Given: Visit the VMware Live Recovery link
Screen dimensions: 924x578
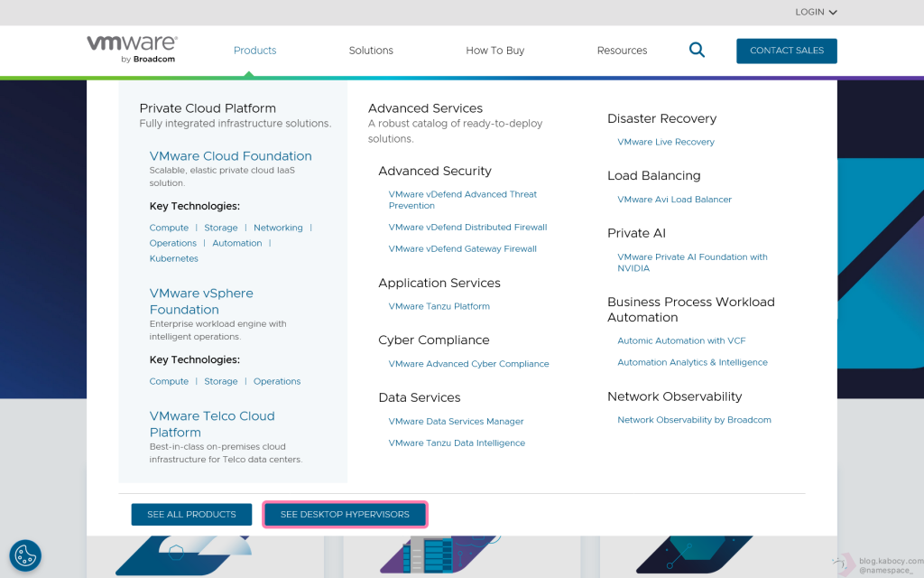Looking at the screenshot, I should [665, 142].
